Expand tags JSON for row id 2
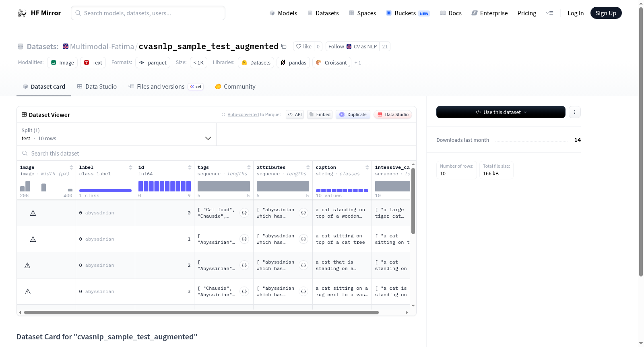Screen dimensions: 644x347 point(244,265)
